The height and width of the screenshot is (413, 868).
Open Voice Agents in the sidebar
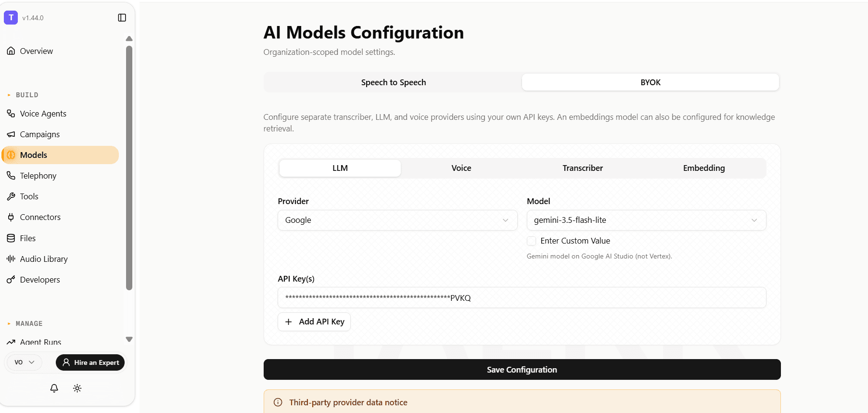tap(61, 114)
